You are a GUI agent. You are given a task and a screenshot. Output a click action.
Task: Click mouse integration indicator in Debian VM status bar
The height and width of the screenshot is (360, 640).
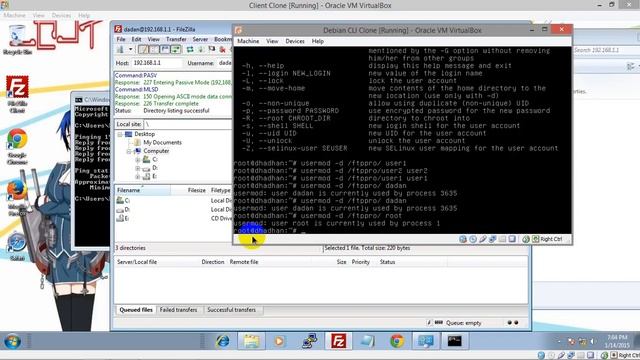(526, 239)
